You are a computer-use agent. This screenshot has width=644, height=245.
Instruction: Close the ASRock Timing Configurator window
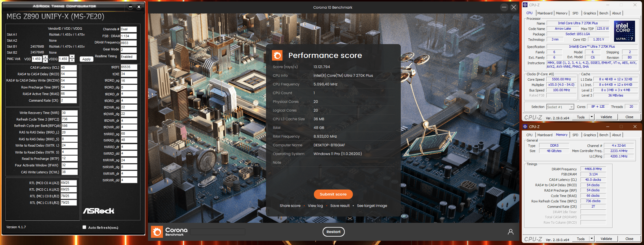(x=139, y=7)
